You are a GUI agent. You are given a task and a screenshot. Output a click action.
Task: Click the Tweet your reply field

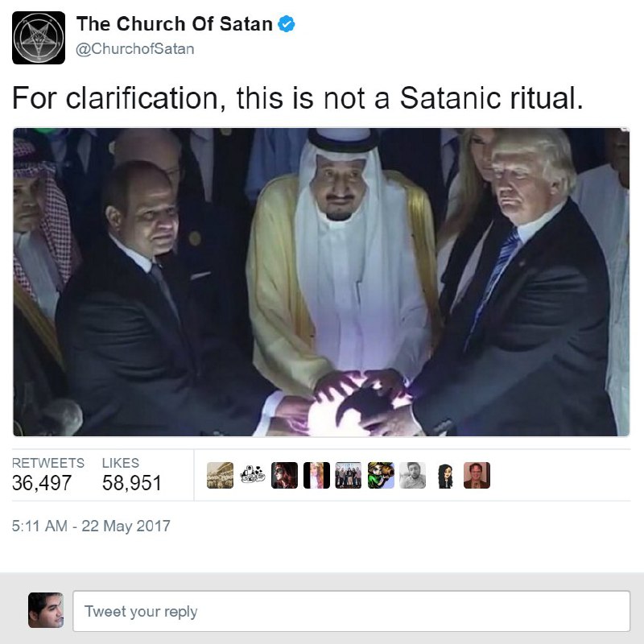352,611
